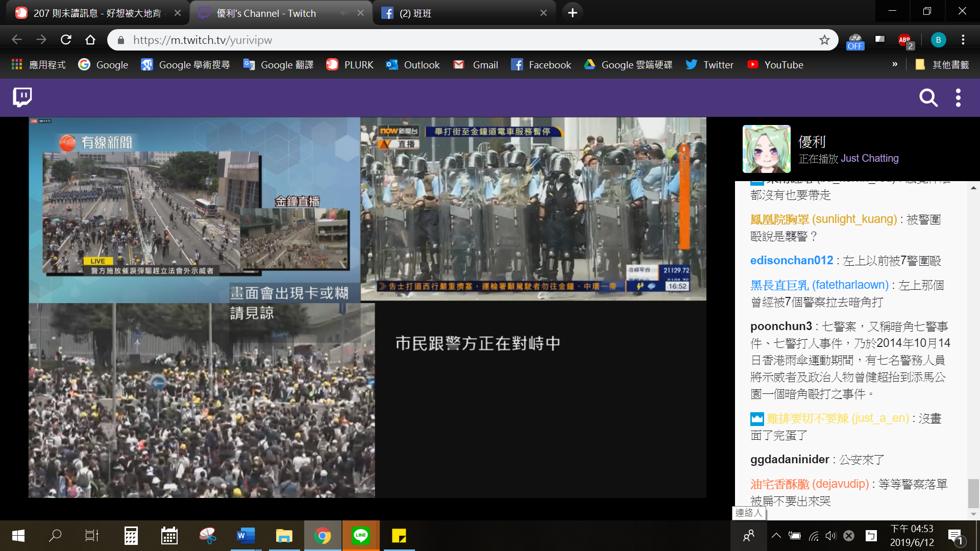
Task: Click chat scroll up arrow
Action: click(973, 188)
